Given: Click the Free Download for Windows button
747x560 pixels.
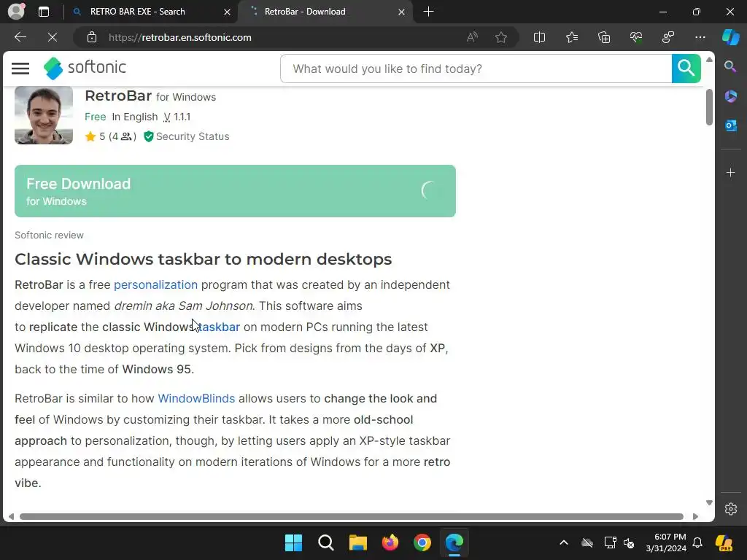Looking at the screenshot, I should [235, 191].
